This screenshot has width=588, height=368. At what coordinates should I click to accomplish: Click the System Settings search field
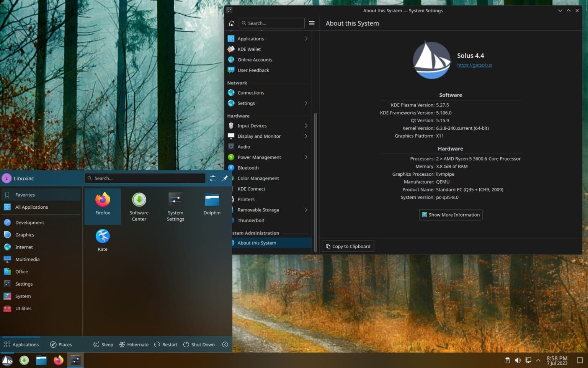click(271, 23)
